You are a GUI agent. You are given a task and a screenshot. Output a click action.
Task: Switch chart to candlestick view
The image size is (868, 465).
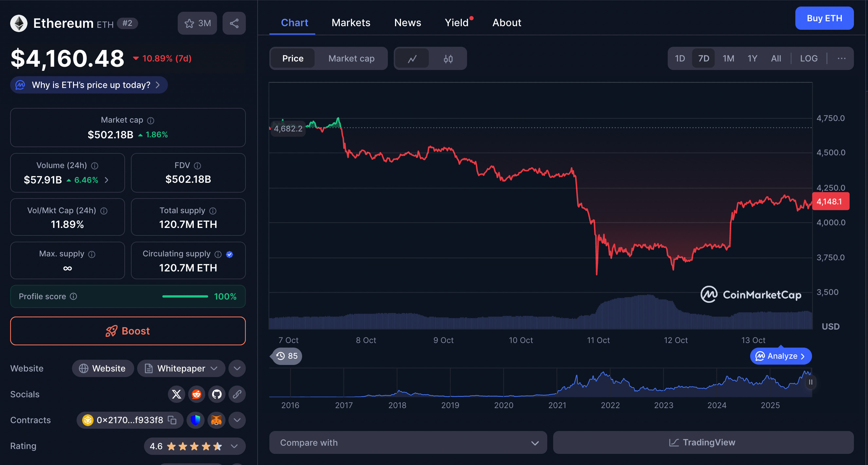pyautogui.click(x=448, y=58)
